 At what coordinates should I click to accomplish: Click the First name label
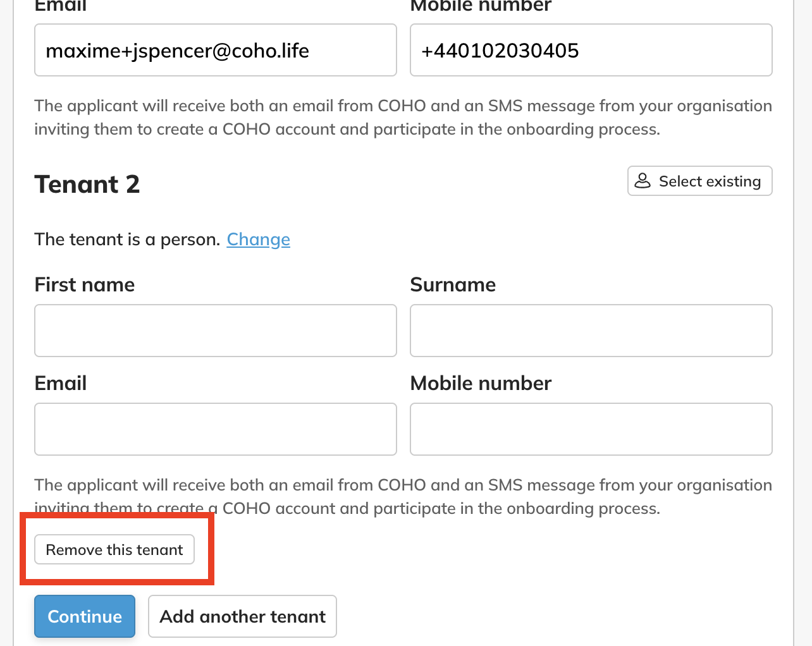coord(85,285)
